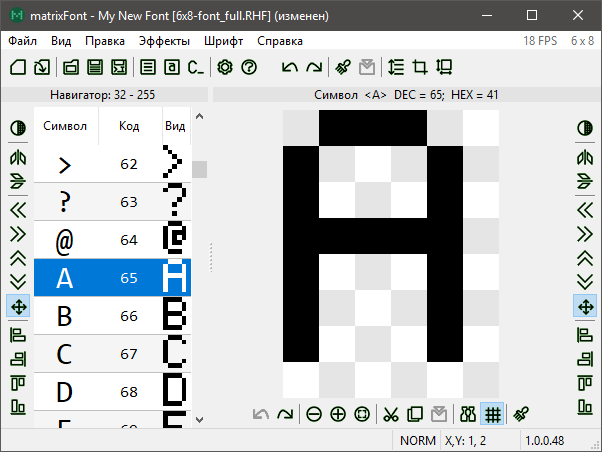
Task: Click the binoculars icon below editor
Action: click(x=468, y=414)
